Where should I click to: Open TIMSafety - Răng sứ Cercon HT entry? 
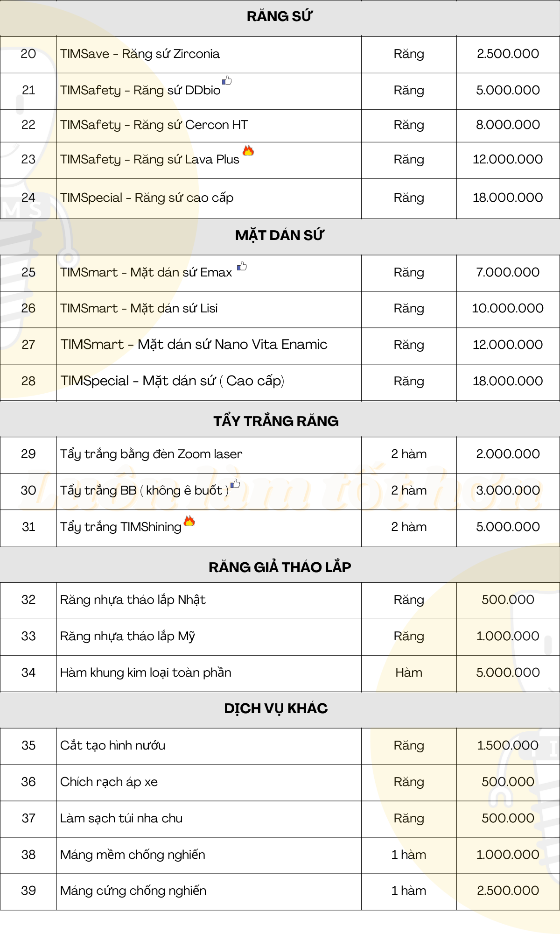click(154, 125)
